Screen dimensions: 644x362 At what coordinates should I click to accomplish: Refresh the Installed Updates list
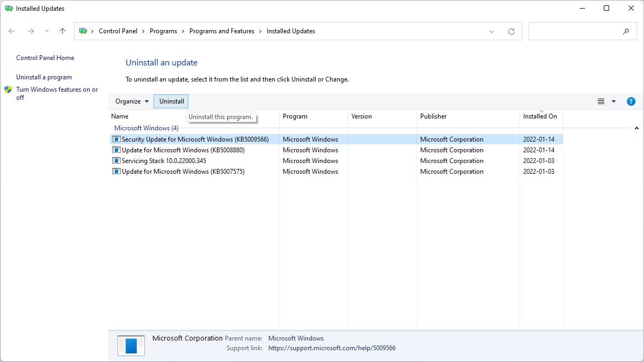[511, 32]
